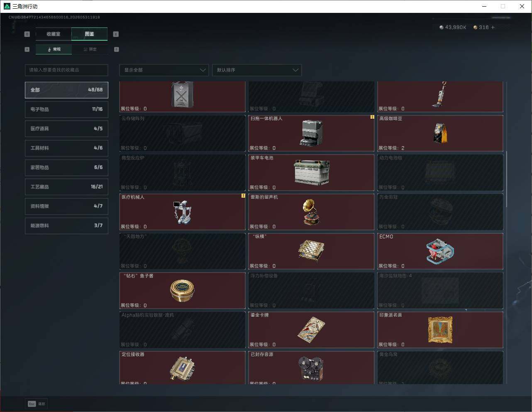The width and height of the screenshot is (532, 412).
Task: Filter by 能源燃料 3/7 category
Action: click(x=66, y=226)
